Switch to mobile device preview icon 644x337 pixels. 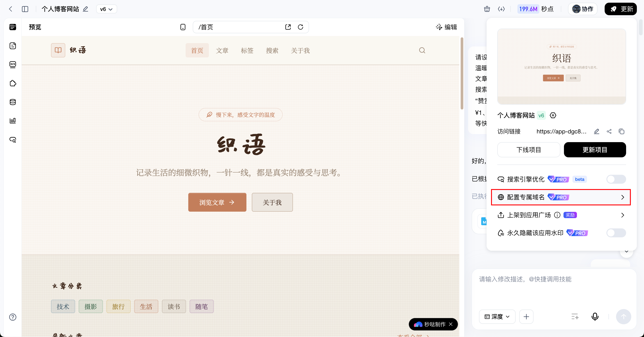(183, 27)
